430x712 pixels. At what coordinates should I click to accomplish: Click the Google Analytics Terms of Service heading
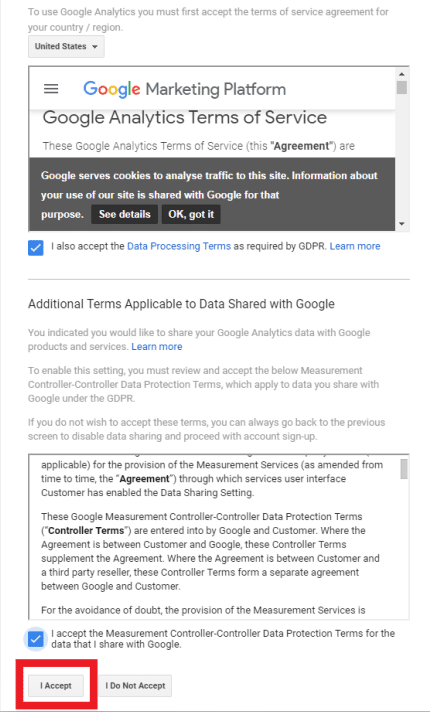185,118
